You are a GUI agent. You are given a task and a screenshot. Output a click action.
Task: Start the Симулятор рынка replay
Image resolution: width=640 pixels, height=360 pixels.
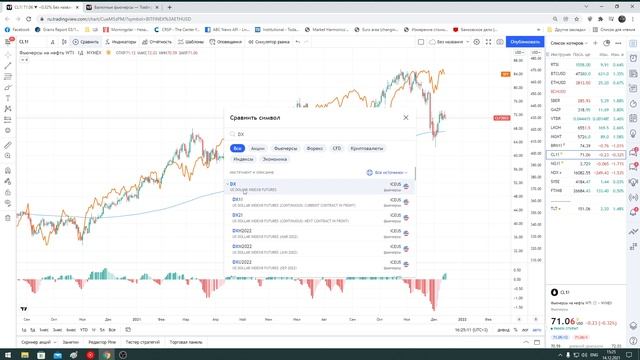[269, 42]
